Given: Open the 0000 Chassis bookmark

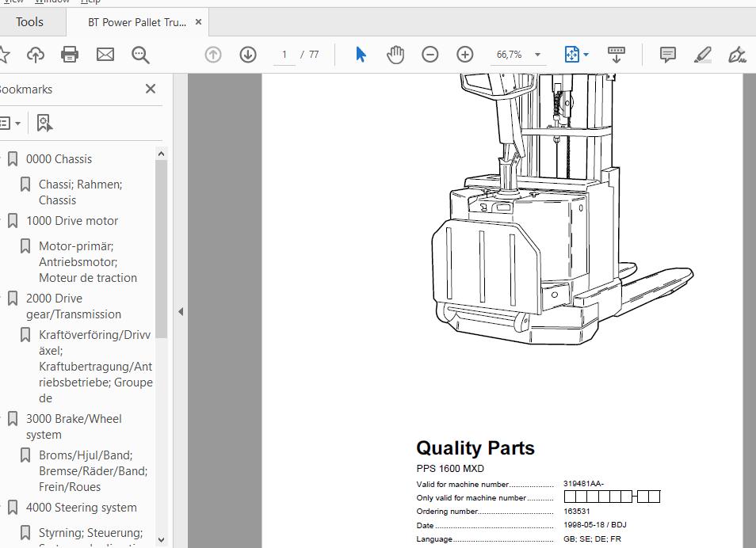Looking at the screenshot, I should tap(59, 159).
